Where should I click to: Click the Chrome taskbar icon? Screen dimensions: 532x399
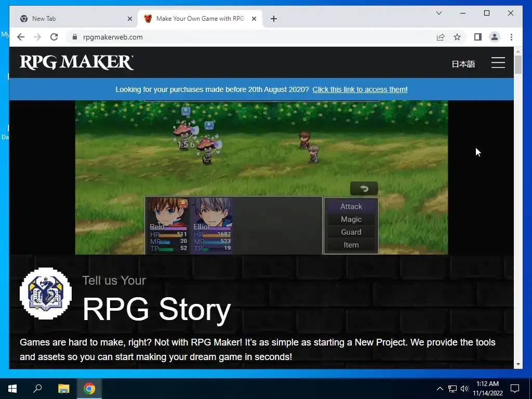tap(89, 389)
